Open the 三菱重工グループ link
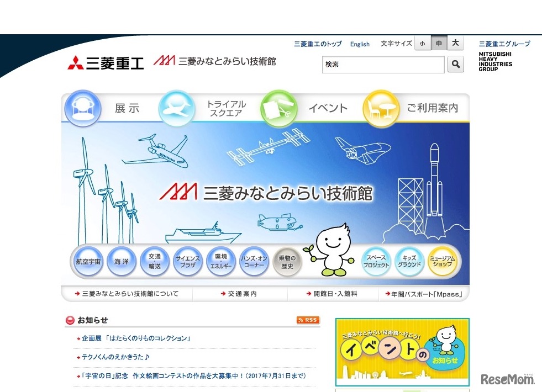 504,44
